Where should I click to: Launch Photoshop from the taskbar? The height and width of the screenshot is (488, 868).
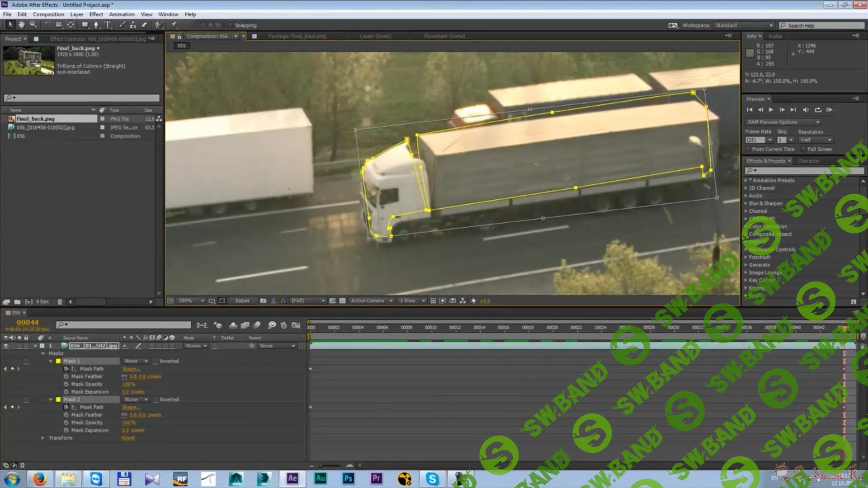[348, 479]
